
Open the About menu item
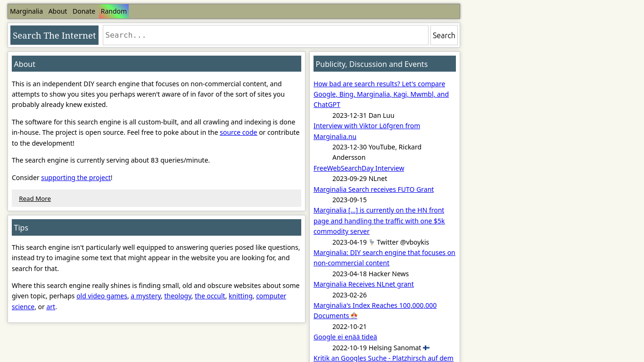point(58,11)
